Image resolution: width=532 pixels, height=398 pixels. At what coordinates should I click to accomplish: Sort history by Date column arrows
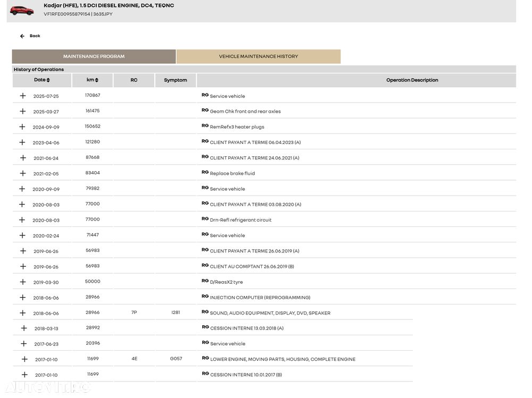click(x=48, y=80)
